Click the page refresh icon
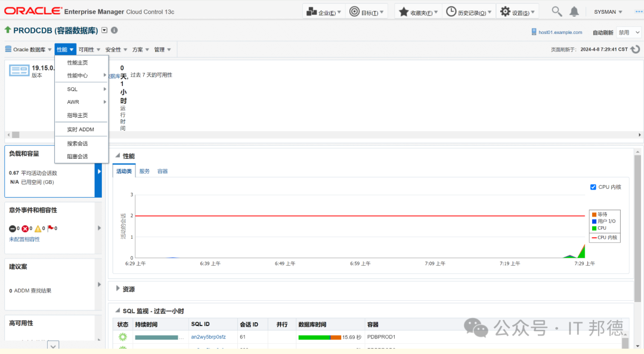Screen dimensions: 644x354 pyautogui.click(x=636, y=50)
